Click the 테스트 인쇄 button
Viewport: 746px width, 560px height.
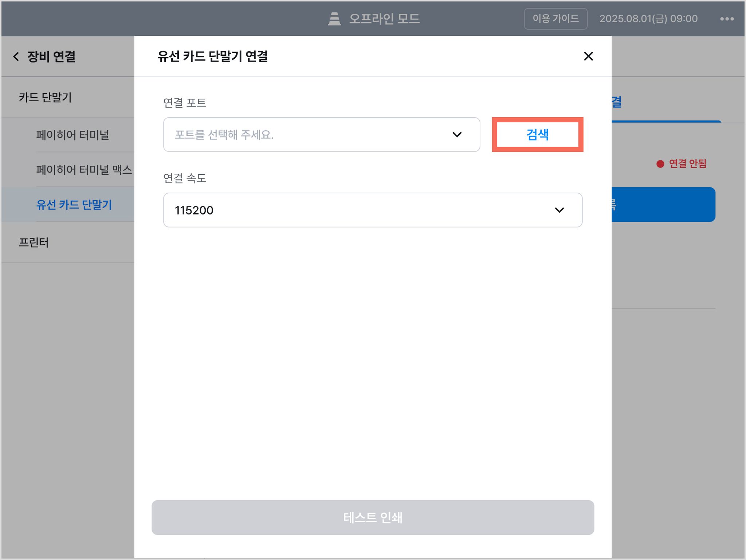point(373,517)
